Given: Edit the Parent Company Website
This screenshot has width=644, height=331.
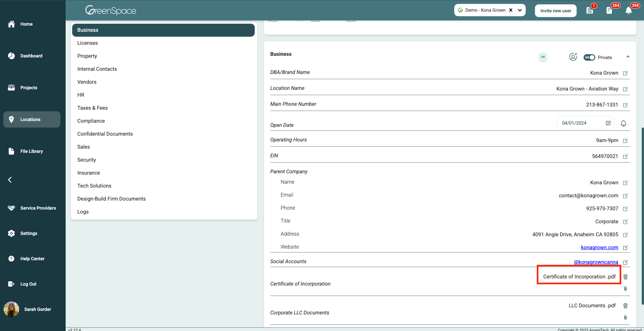Looking at the screenshot, I should (625, 248).
